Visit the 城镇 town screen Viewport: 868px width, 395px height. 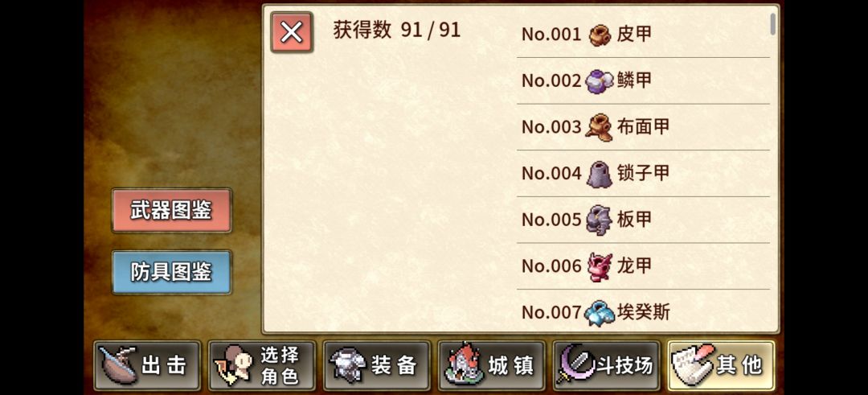point(492,366)
